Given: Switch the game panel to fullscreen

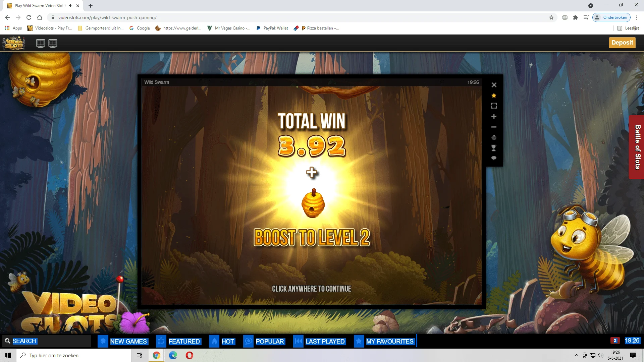Looking at the screenshot, I should click(494, 106).
